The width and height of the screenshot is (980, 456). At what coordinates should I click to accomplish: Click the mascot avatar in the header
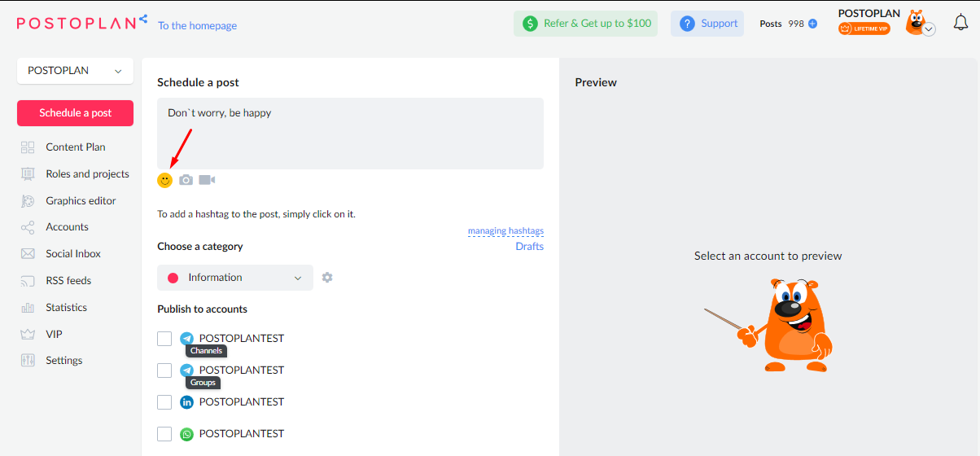[917, 22]
